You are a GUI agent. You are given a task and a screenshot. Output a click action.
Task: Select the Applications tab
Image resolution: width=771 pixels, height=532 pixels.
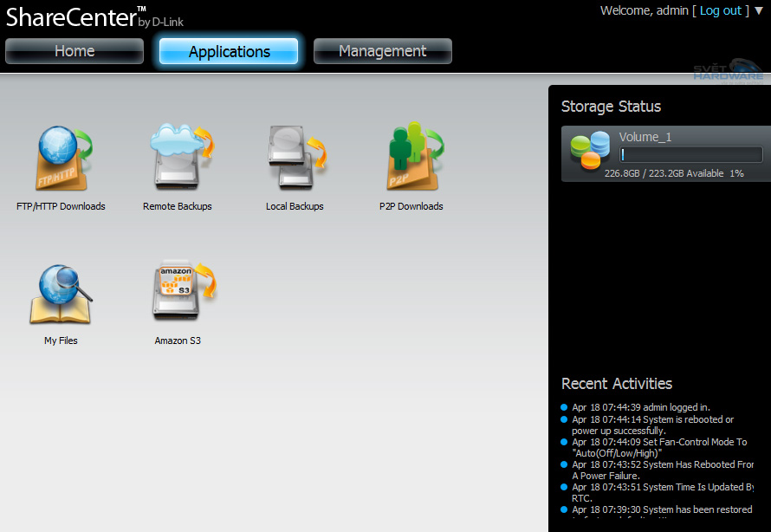click(x=229, y=51)
